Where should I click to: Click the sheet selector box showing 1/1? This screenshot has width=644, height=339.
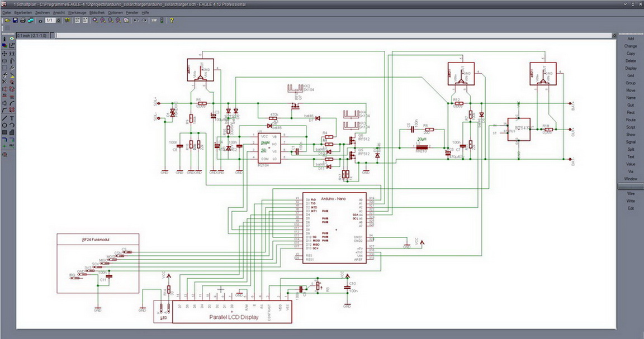pos(50,20)
